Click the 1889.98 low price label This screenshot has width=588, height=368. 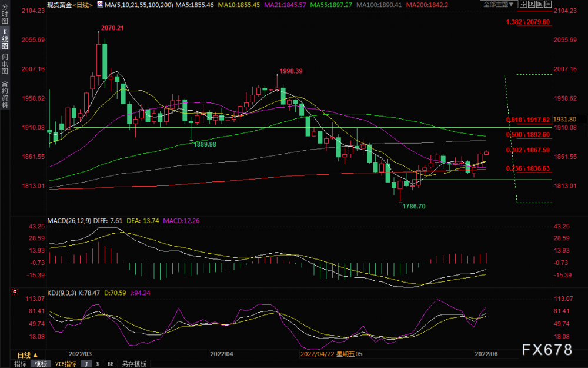pyautogui.click(x=205, y=144)
